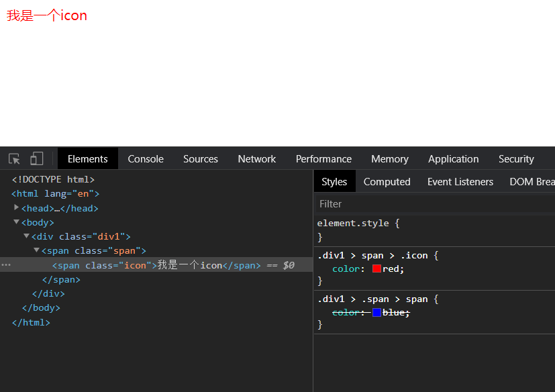Viewport: 555px width, 392px height.
Task: Collapse the body element
Action: (x=17, y=222)
